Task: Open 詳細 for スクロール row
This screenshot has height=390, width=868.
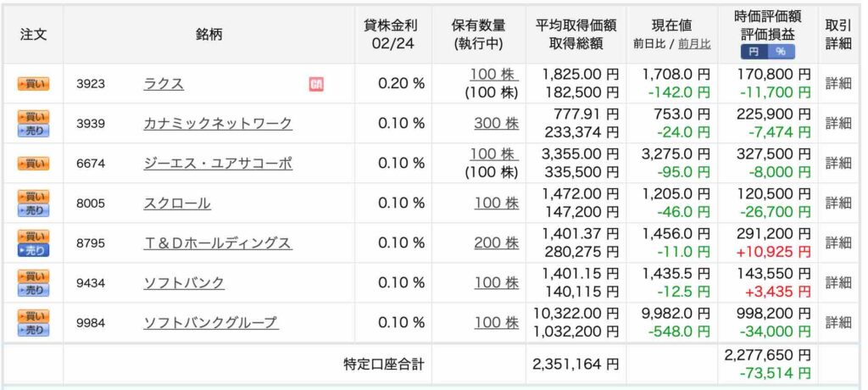Action: tap(838, 203)
